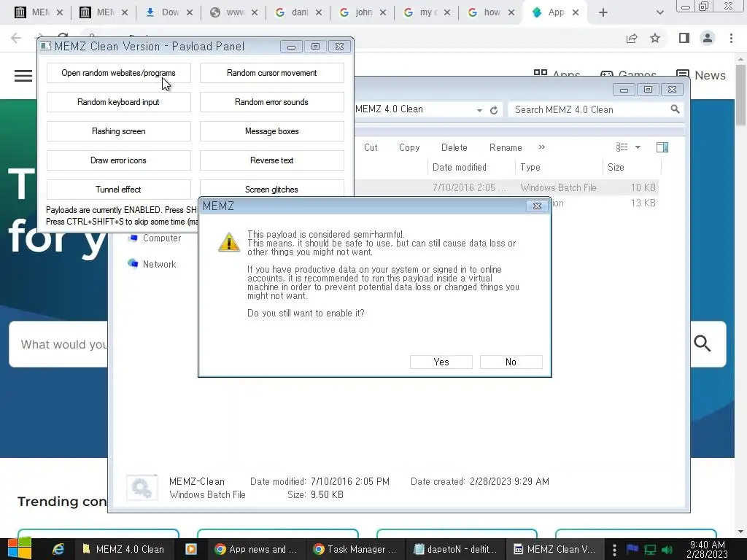The width and height of the screenshot is (747, 560).
Task: Open Chrome three-dot menu
Action: pos(731,38)
